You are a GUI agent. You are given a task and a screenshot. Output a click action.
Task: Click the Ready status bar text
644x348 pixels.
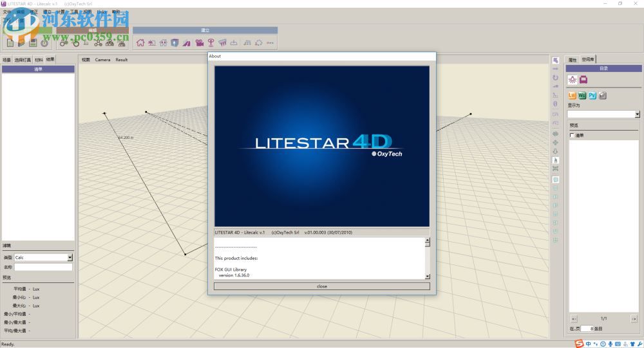(x=7, y=344)
